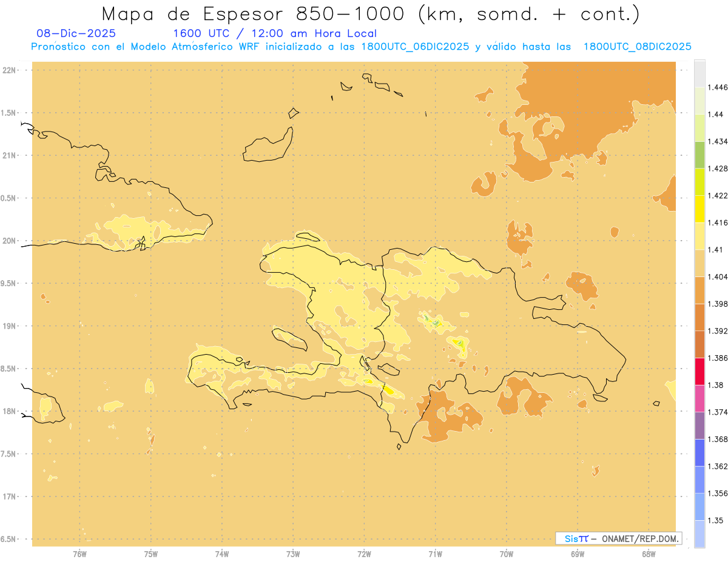Click the legend value '1.368'
728x562 pixels.
tap(718, 440)
